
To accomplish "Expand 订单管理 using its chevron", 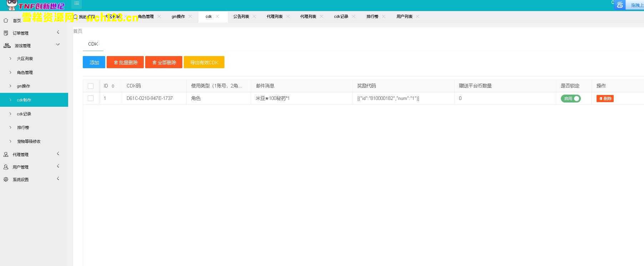I will pos(58,32).
